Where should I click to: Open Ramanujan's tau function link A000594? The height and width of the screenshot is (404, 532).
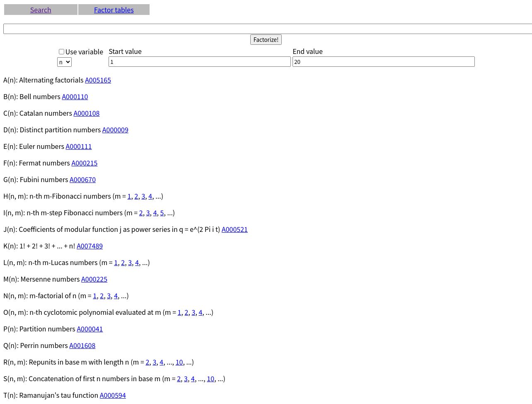pyautogui.click(x=113, y=395)
